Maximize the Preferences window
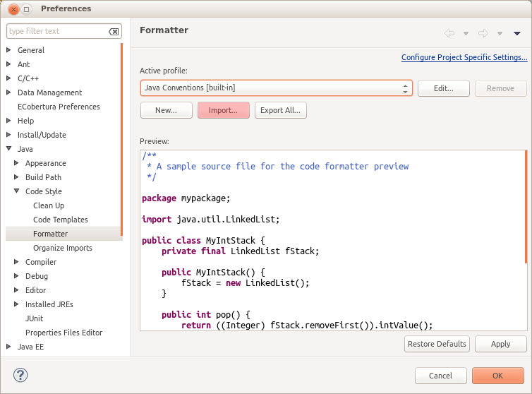Image resolution: width=532 pixels, height=394 pixels. coord(27,9)
